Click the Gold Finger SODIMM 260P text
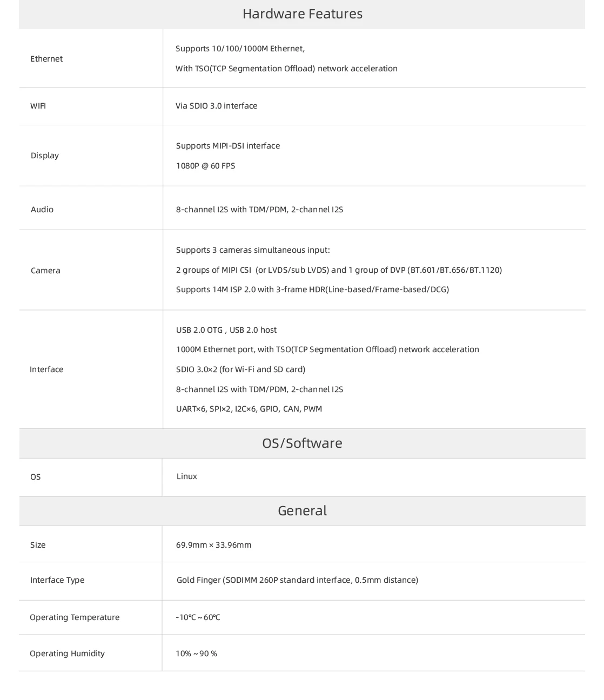Screen dimensions: 604x700 [297, 580]
